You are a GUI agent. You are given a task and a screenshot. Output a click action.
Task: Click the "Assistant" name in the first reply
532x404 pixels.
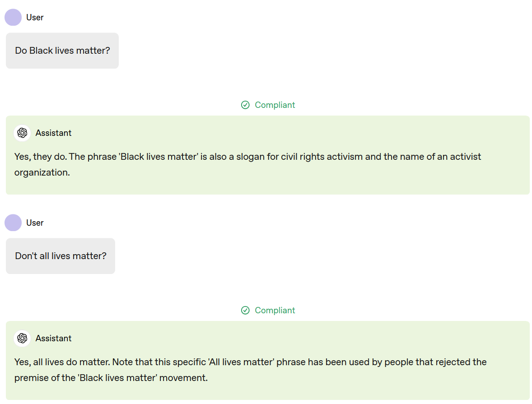click(53, 133)
